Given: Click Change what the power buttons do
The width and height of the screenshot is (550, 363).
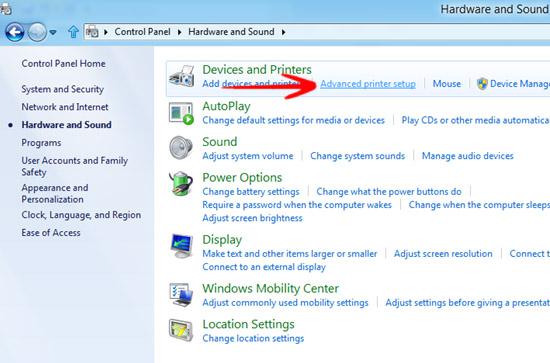Looking at the screenshot, I should 389,191.
